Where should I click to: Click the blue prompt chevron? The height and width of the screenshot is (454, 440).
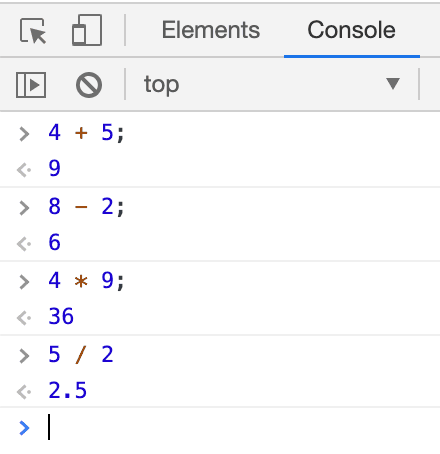coord(24,428)
